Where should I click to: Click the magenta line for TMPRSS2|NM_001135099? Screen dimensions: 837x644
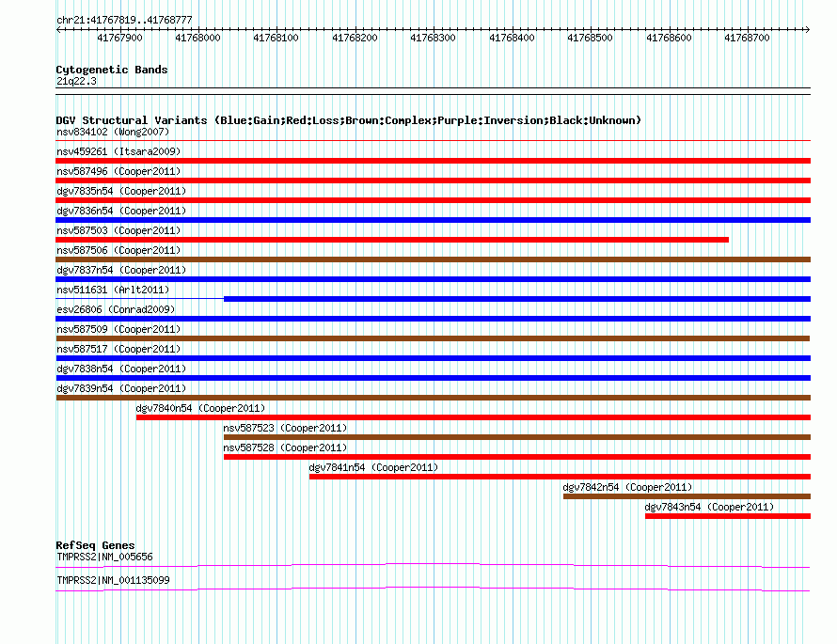[x=433, y=589]
